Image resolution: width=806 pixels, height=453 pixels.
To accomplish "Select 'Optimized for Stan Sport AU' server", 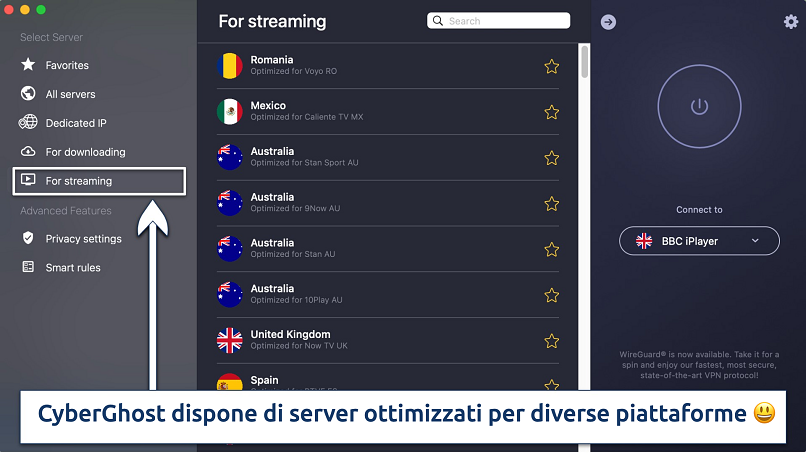I will (388, 157).
